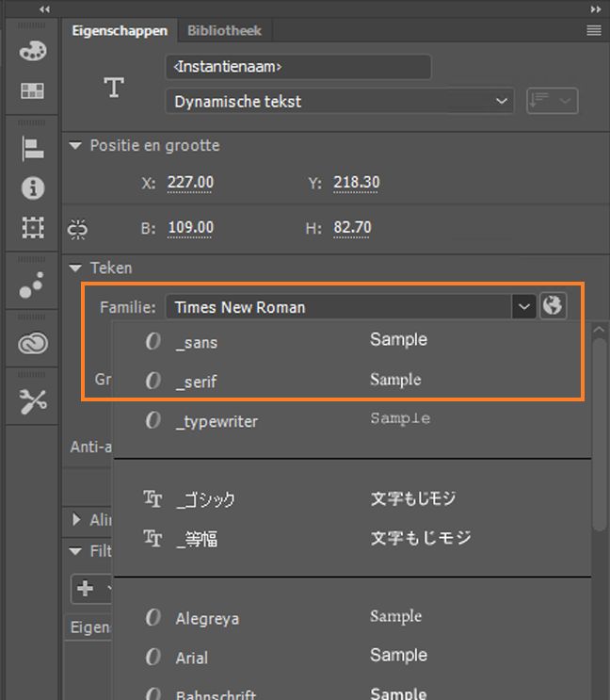Open the Creative Cloud Libraries icon
This screenshot has width=610, height=700.
(x=33, y=343)
